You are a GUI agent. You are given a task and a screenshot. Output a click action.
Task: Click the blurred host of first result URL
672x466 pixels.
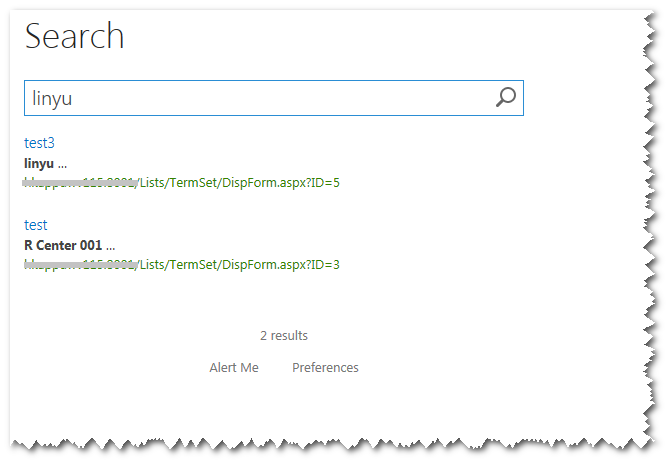point(80,183)
